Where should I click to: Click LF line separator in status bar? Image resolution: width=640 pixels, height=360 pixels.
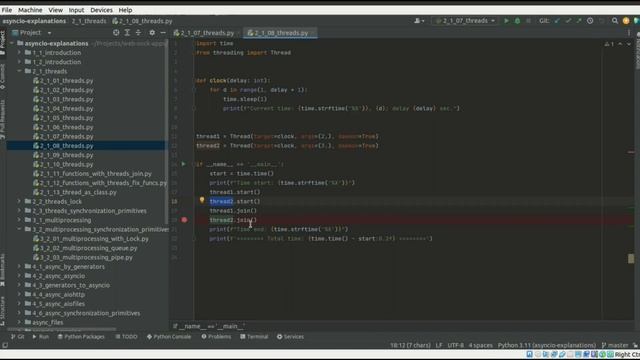[439, 345]
